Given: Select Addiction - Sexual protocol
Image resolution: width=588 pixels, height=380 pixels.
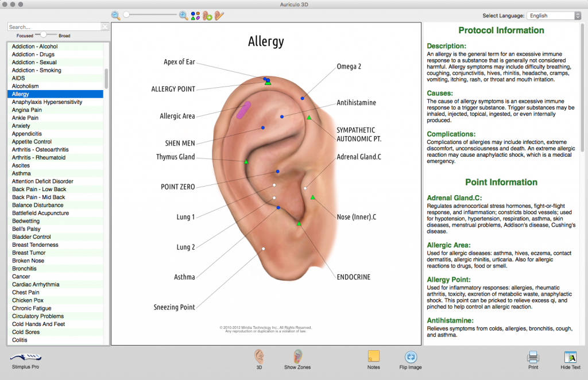Looking at the screenshot, I should [56, 62].
